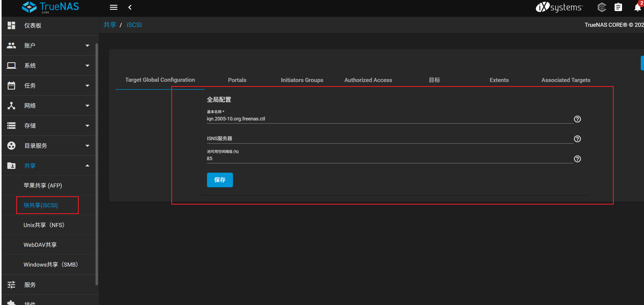
Task: Expand the 账户 menu arrow
Action: [x=87, y=46]
